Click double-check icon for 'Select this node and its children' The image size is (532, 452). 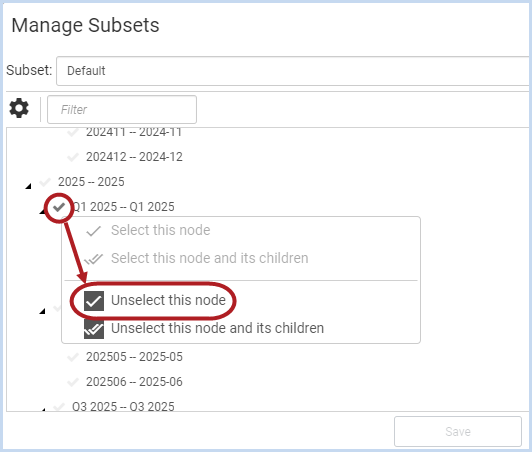pos(93,259)
